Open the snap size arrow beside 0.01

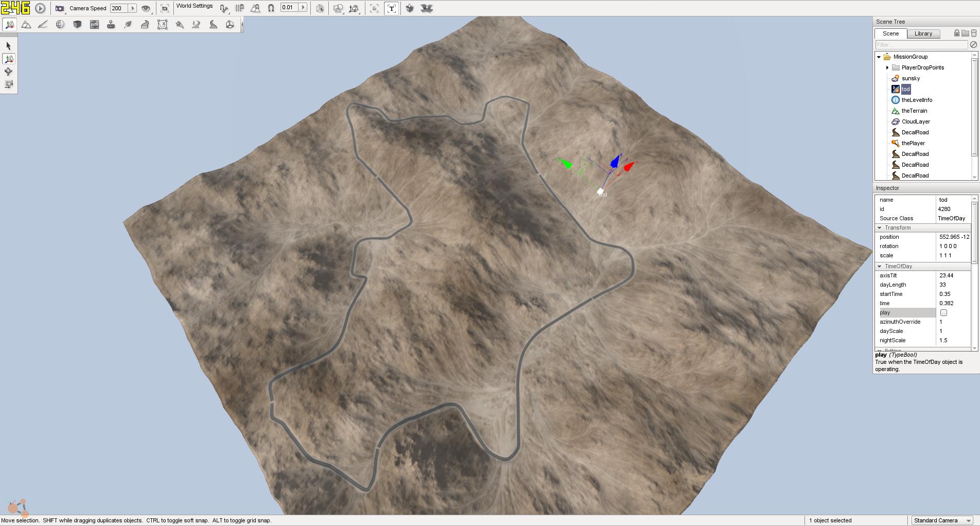click(x=303, y=8)
